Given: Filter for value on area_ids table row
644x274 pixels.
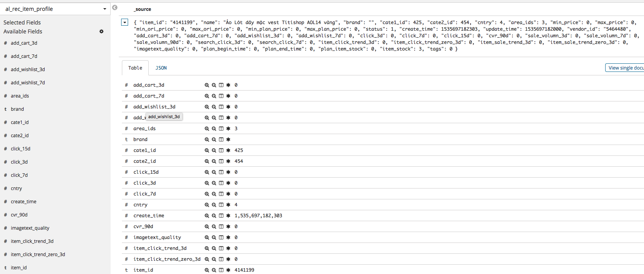Looking at the screenshot, I should pos(207,129).
